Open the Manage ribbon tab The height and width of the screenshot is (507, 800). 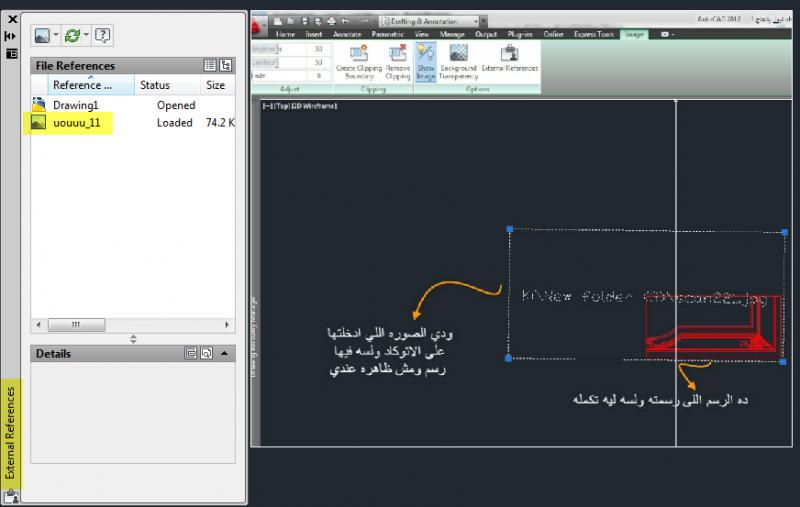click(452, 34)
